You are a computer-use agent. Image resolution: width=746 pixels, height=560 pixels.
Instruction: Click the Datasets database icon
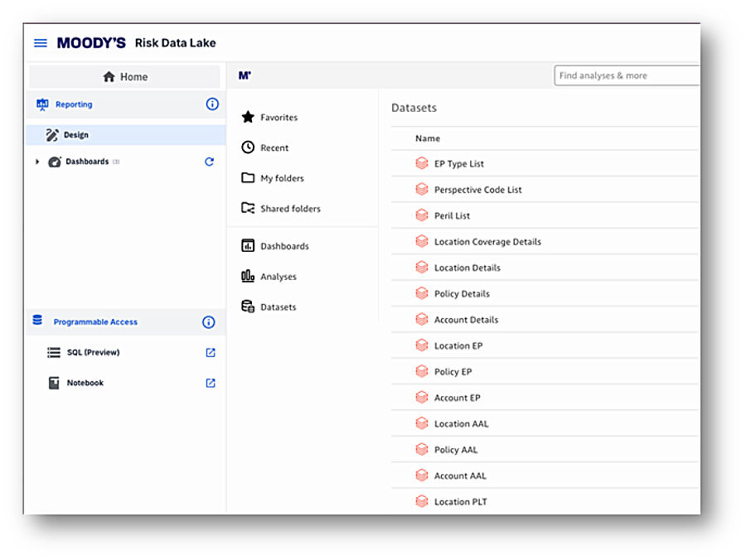pos(248,307)
